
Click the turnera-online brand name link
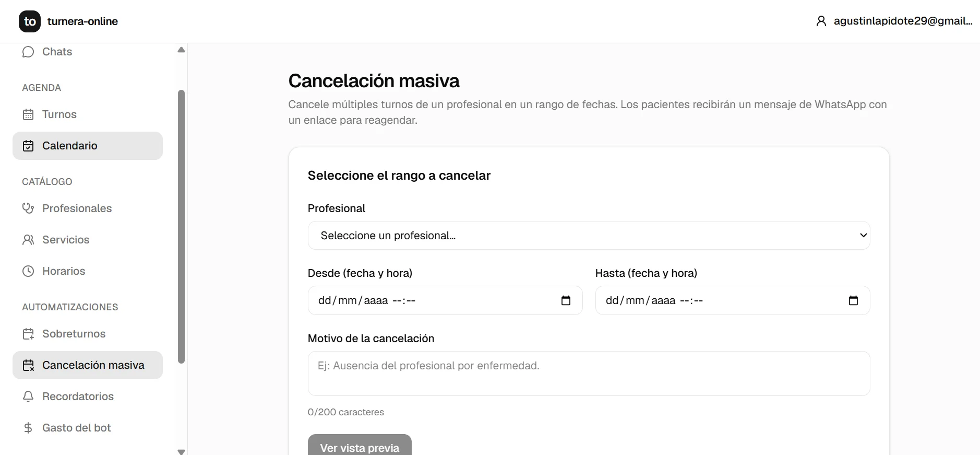[x=82, y=21]
